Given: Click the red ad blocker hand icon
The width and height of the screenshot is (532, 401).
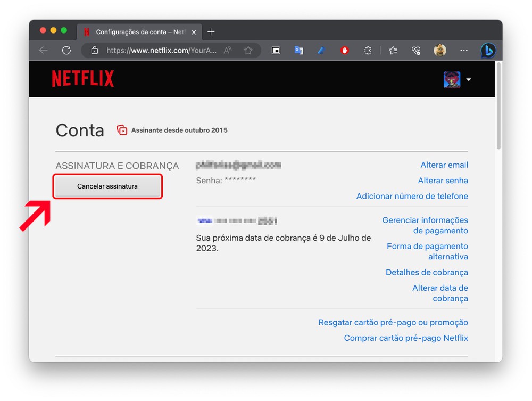Looking at the screenshot, I should 345,50.
